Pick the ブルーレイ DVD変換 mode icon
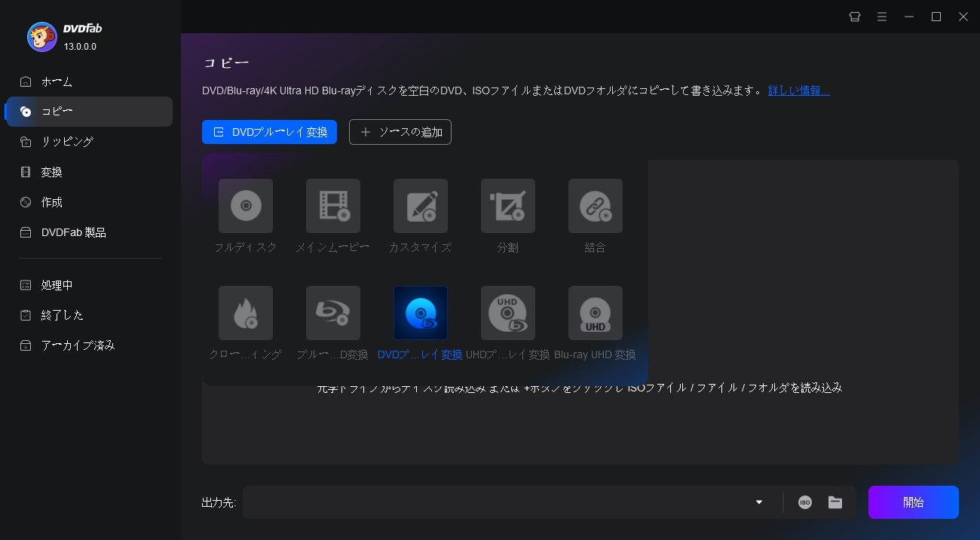This screenshot has height=540, width=980. (333, 313)
